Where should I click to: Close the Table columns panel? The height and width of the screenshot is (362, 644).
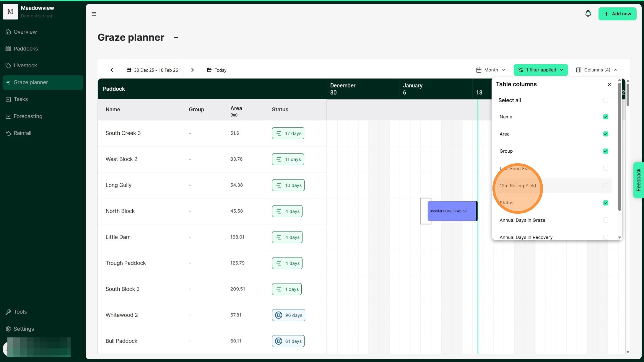pos(609,84)
